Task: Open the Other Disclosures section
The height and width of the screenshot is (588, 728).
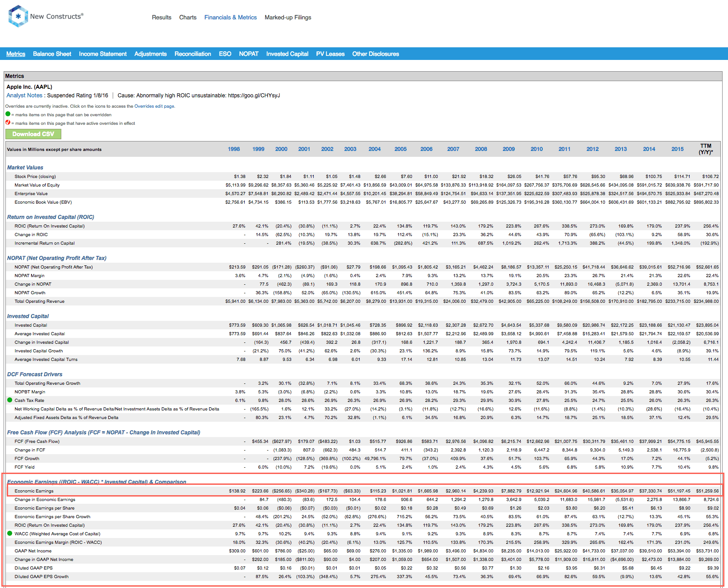Action: click(375, 54)
